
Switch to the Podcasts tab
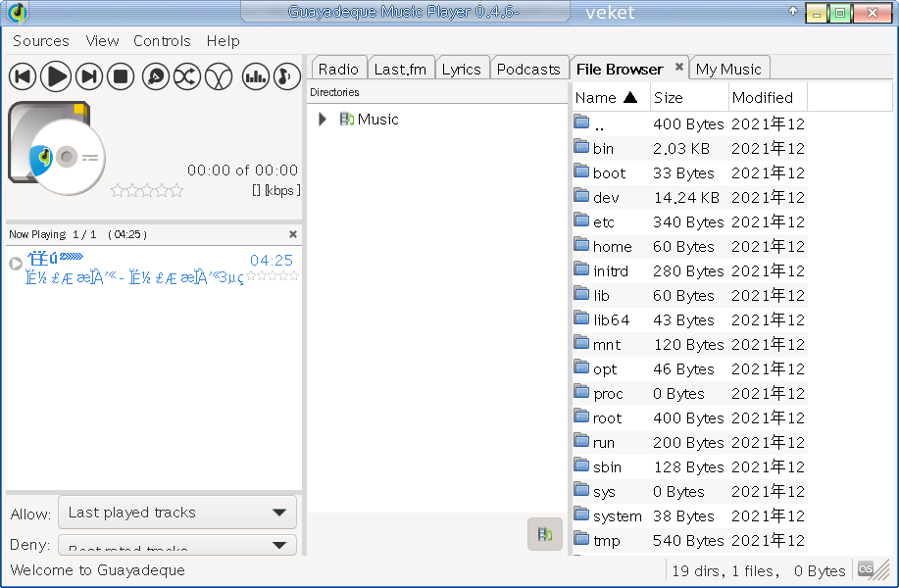click(528, 69)
